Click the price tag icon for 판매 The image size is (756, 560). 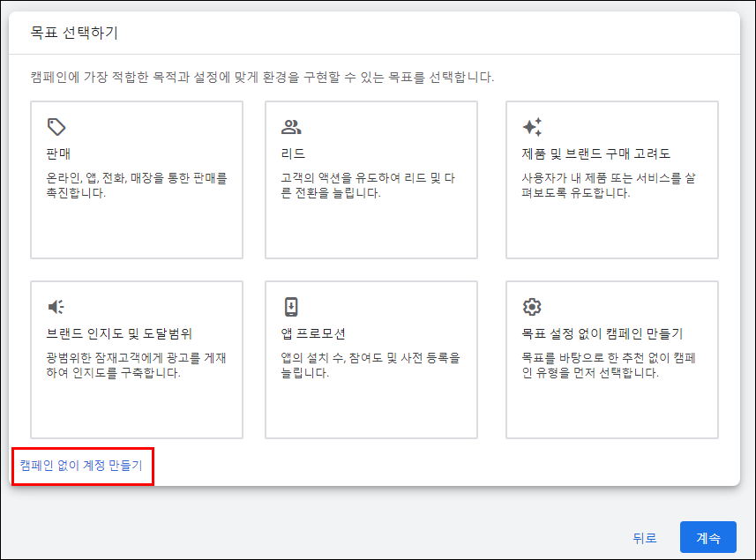click(56, 126)
